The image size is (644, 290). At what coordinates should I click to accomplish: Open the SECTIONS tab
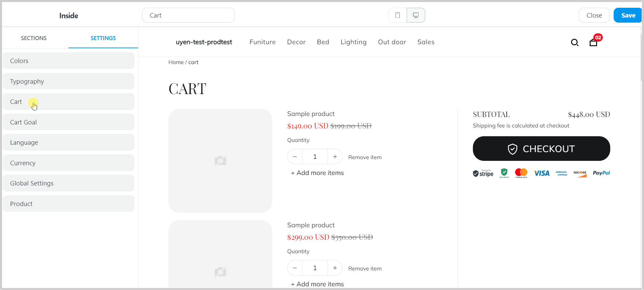(34, 38)
